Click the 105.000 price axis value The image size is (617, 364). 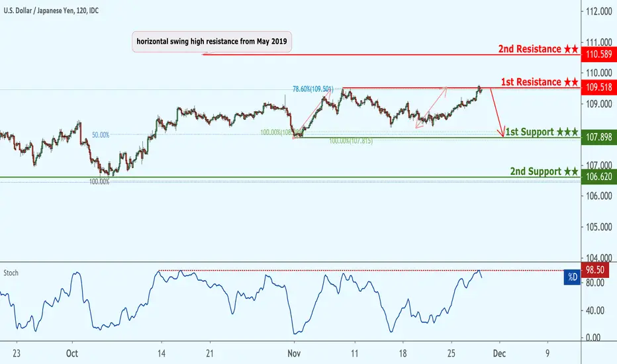599,227
